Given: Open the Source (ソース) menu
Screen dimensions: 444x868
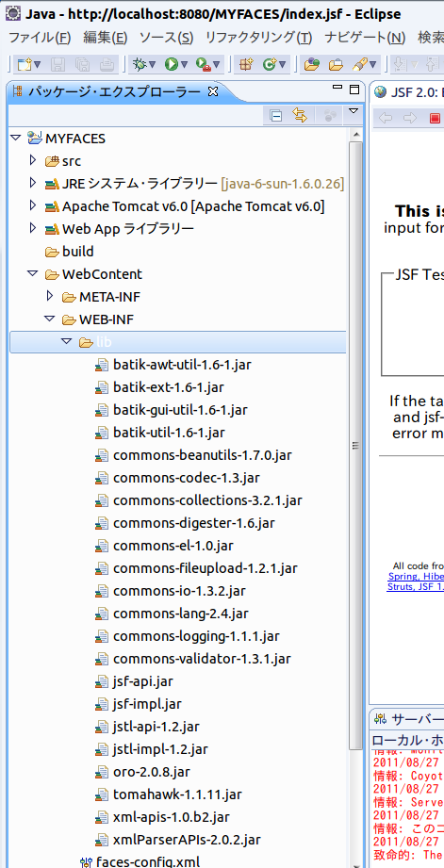Looking at the screenshot, I should (x=166, y=38).
